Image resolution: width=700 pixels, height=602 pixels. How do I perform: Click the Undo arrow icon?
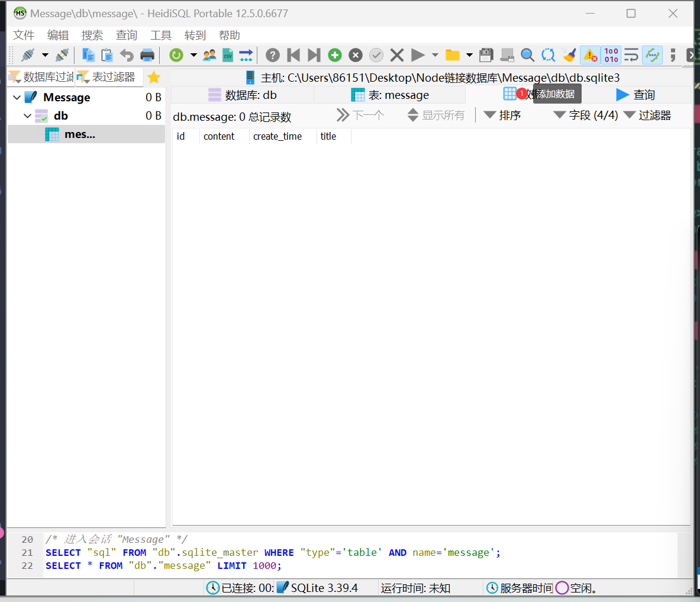(x=127, y=56)
